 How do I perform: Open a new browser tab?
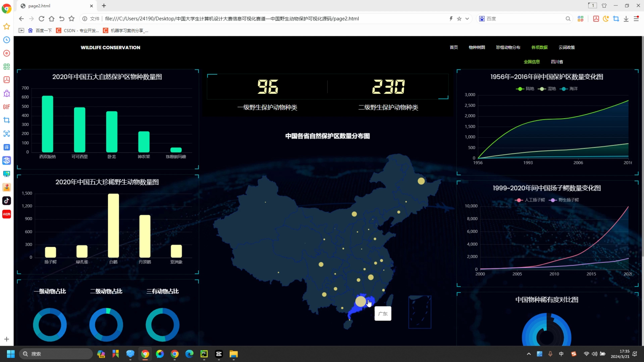pos(104,6)
